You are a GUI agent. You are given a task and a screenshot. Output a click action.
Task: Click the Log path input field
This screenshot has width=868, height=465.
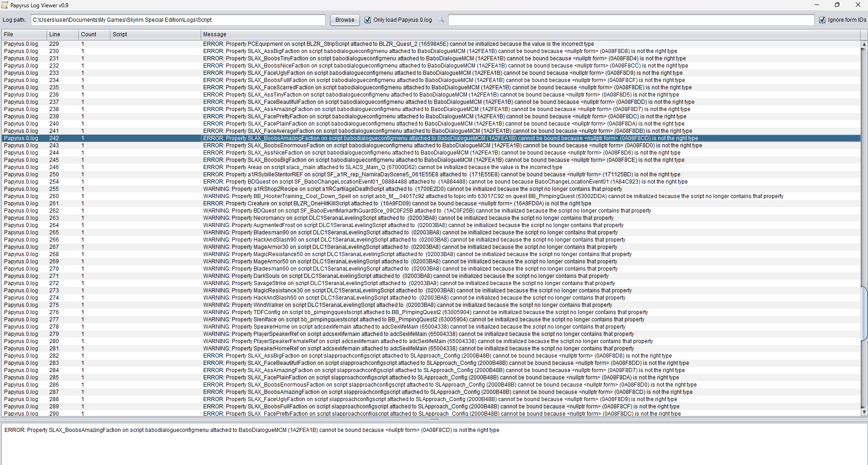(178, 20)
